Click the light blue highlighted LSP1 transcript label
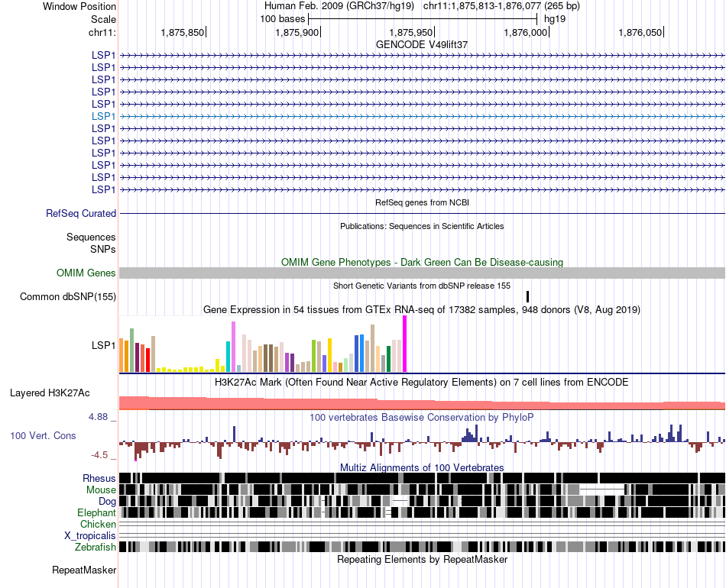This screenshot has width=726, height=588. [x=103, y=116]
